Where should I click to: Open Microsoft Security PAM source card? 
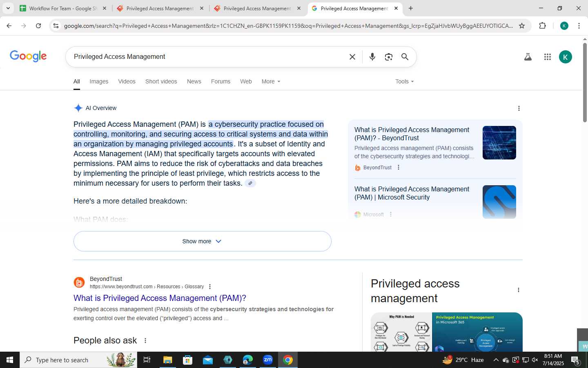tap(412, 193)
